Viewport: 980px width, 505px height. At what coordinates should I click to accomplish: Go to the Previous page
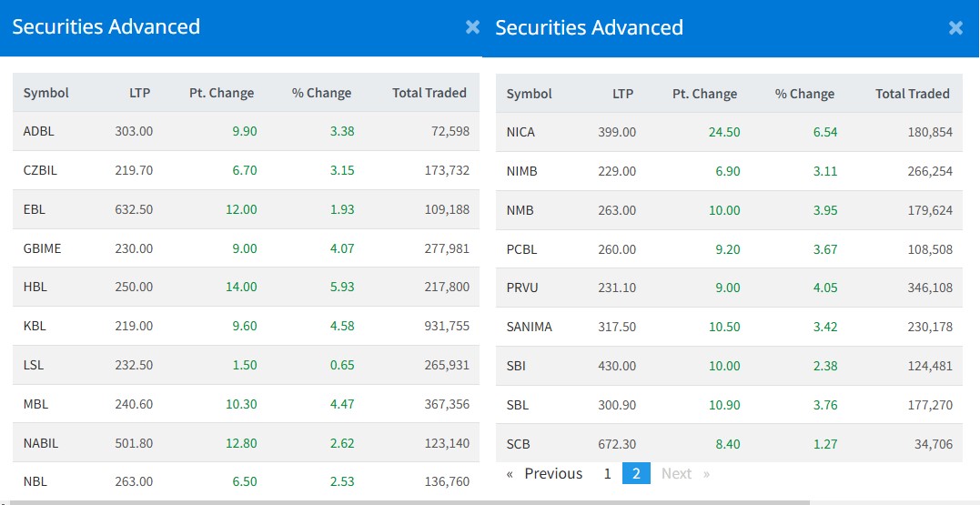544,473
